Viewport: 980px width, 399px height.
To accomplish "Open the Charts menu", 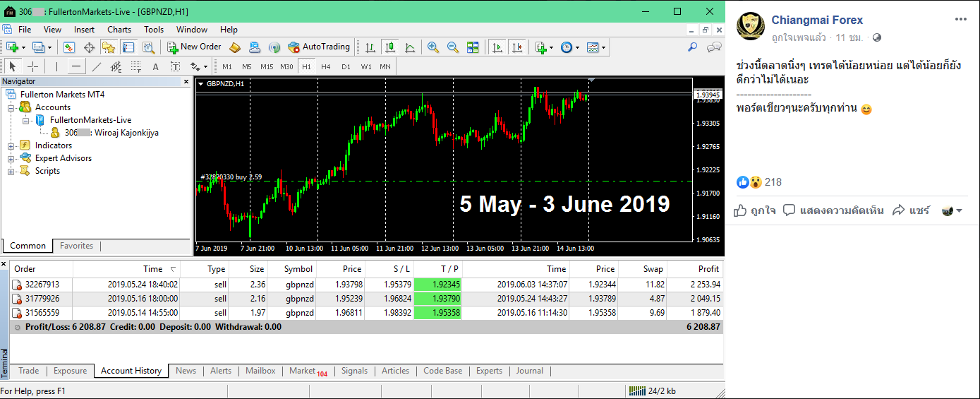I will (119, 30).
